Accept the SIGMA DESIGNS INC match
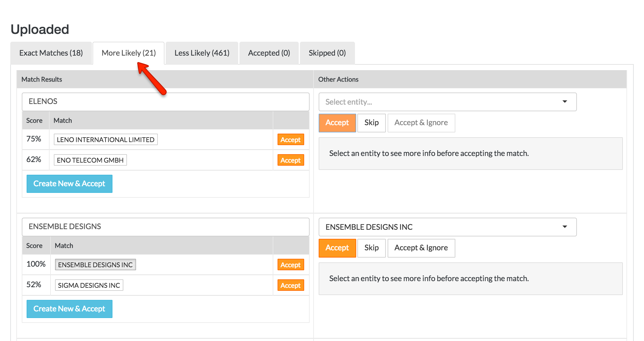This screenshot has width=644, height=341. pos(290,285)
